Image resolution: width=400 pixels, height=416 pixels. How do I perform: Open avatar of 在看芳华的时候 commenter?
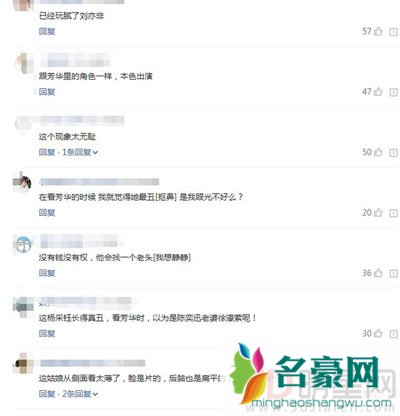click(22, 182)
